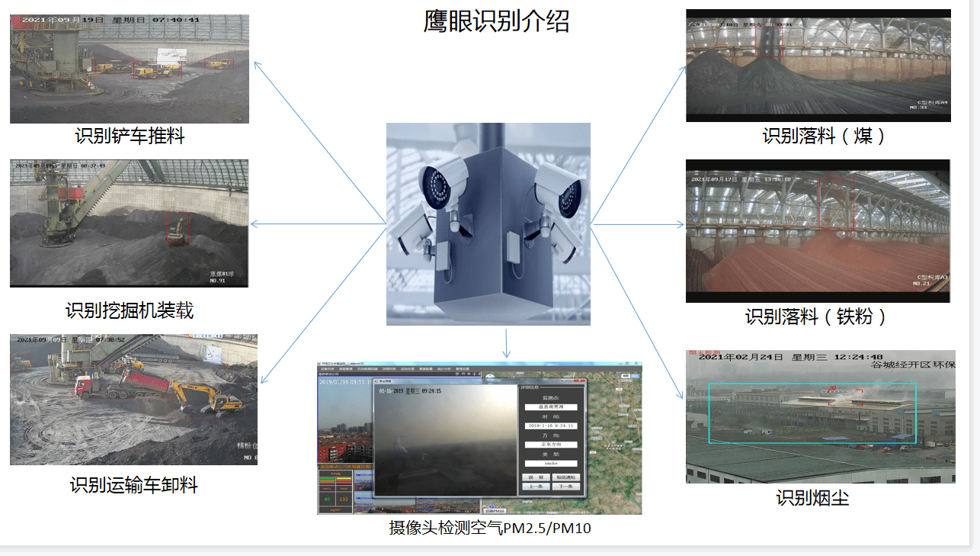Viewport: 980px width, 556px height.
Task: Open the 设备列表 menu
Action: (328, 369)
